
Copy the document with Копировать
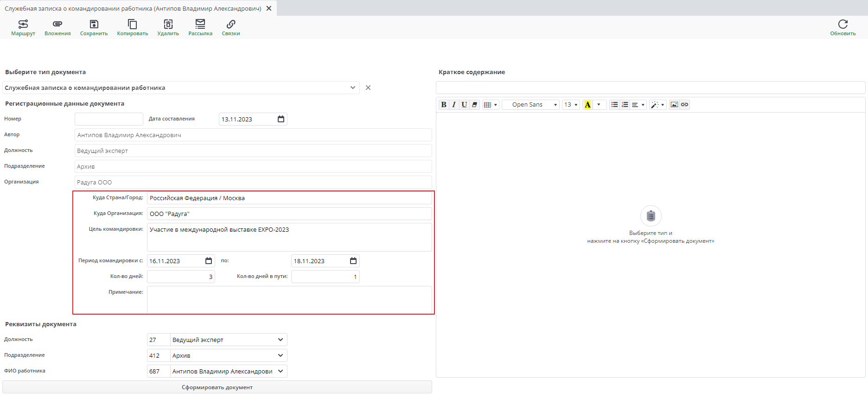click(x=133, y=28)
